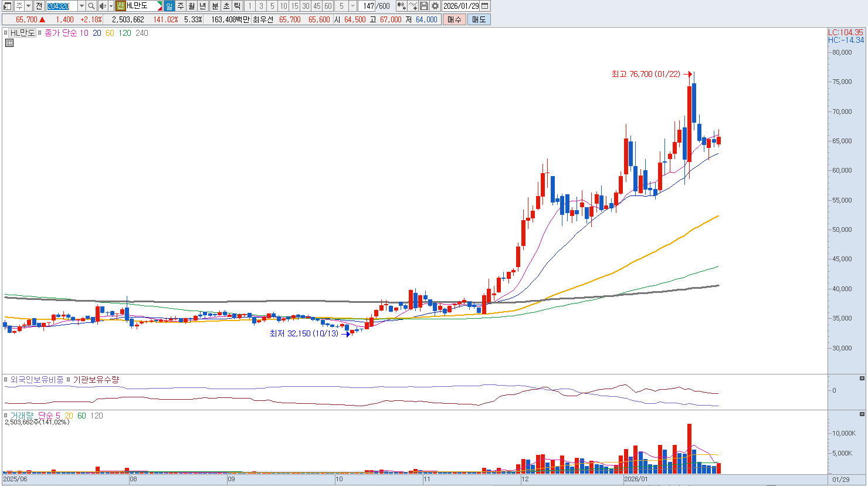
Task: Click the save chart floppy disk icon
Action: 424,6
